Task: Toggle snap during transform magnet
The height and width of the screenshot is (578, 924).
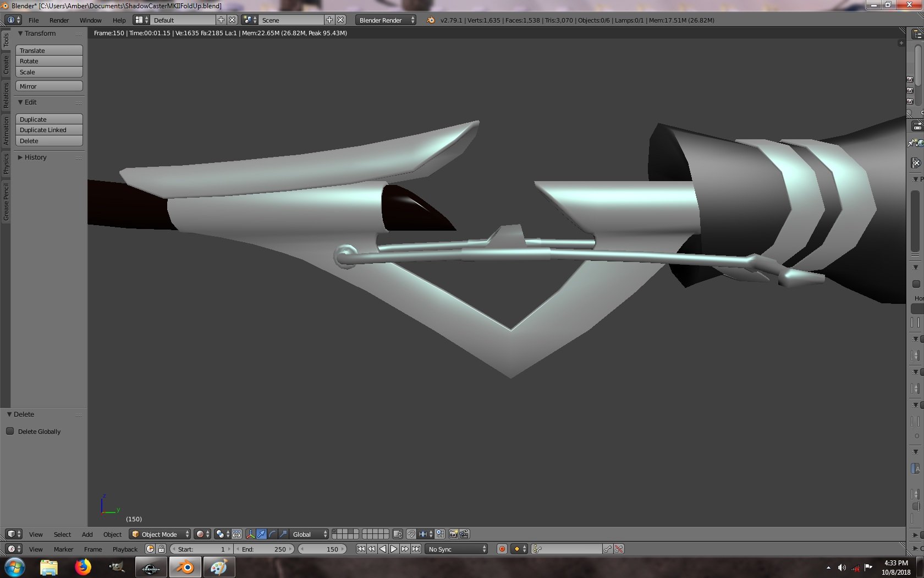Action: 411,534
